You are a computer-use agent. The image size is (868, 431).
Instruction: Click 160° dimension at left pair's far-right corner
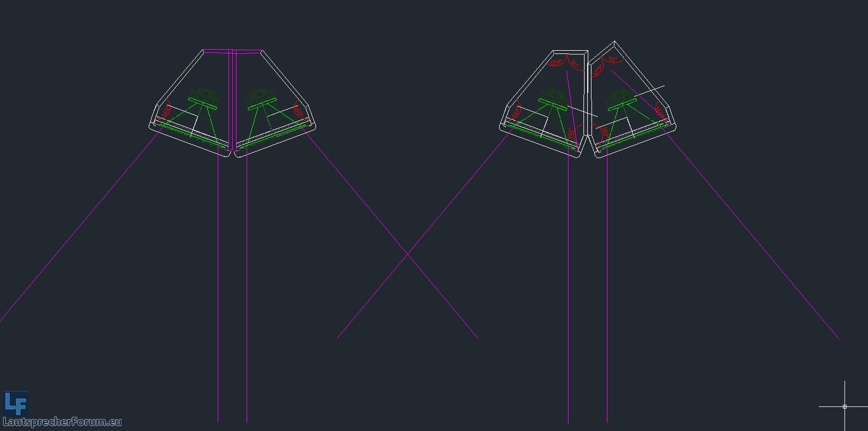(298, 113)
